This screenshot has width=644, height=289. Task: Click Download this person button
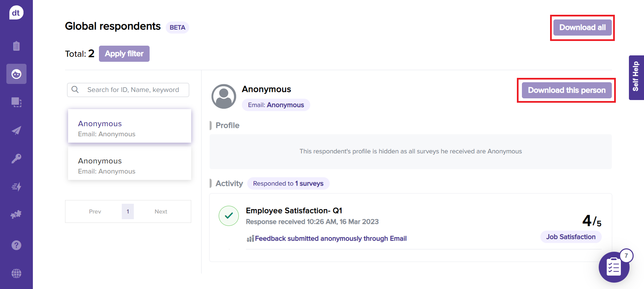tap(567, 90)
